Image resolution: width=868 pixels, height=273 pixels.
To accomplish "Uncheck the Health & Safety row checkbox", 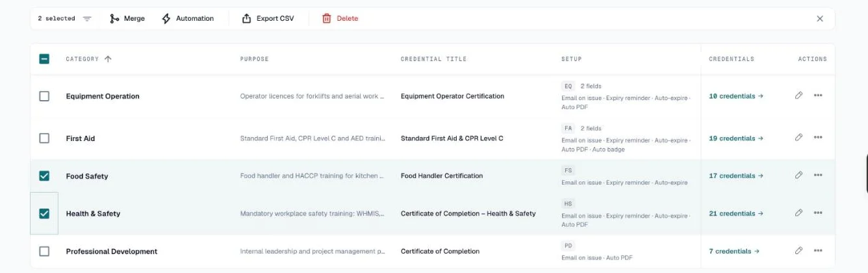I will (44, 213).
